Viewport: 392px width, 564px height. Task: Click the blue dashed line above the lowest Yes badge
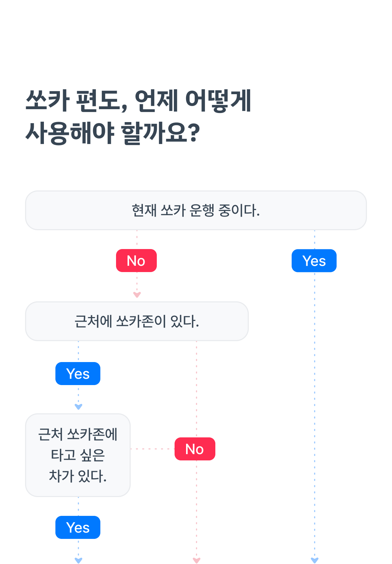78,506
